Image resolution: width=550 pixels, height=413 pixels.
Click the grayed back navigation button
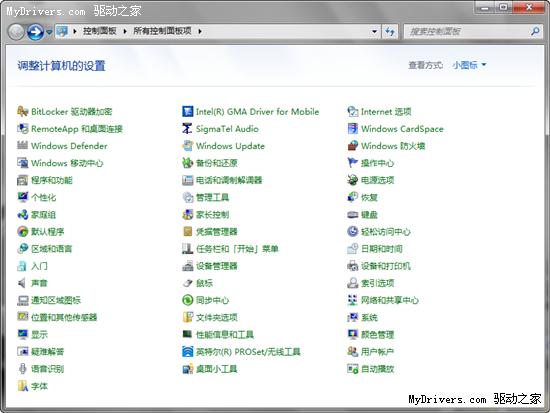[16, 32]
